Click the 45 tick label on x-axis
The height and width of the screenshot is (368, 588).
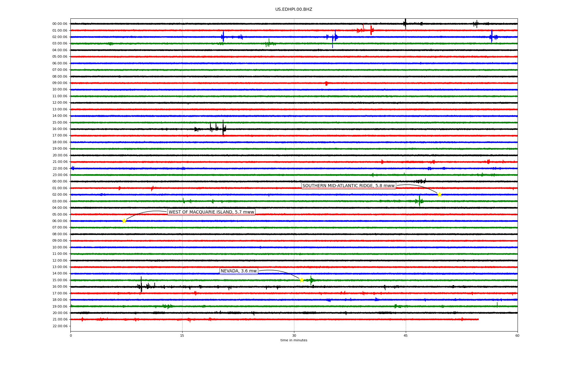point(406,335)
